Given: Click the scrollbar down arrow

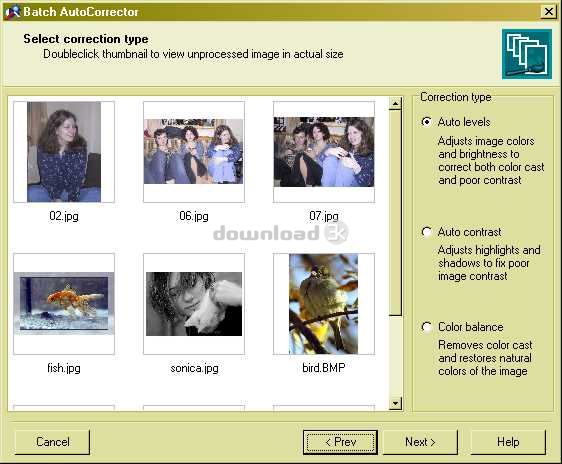Looking at the screenshot, I should (395, 404).
